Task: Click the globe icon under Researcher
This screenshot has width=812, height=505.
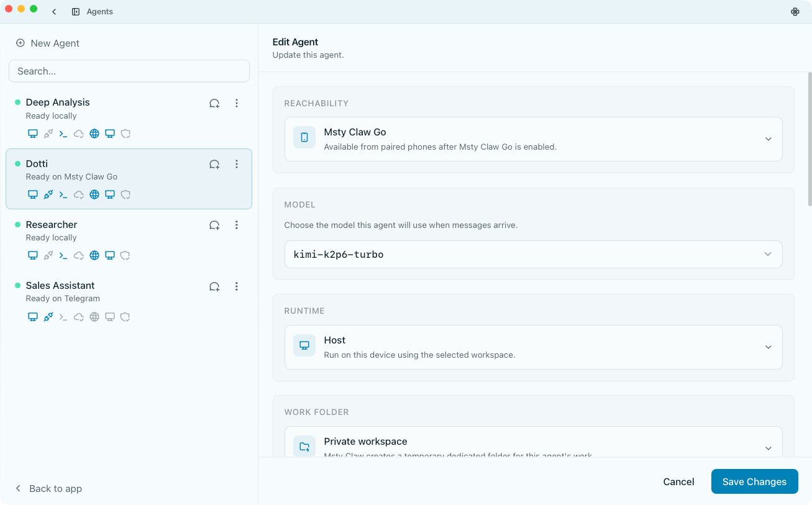Action: coord(94,255)
